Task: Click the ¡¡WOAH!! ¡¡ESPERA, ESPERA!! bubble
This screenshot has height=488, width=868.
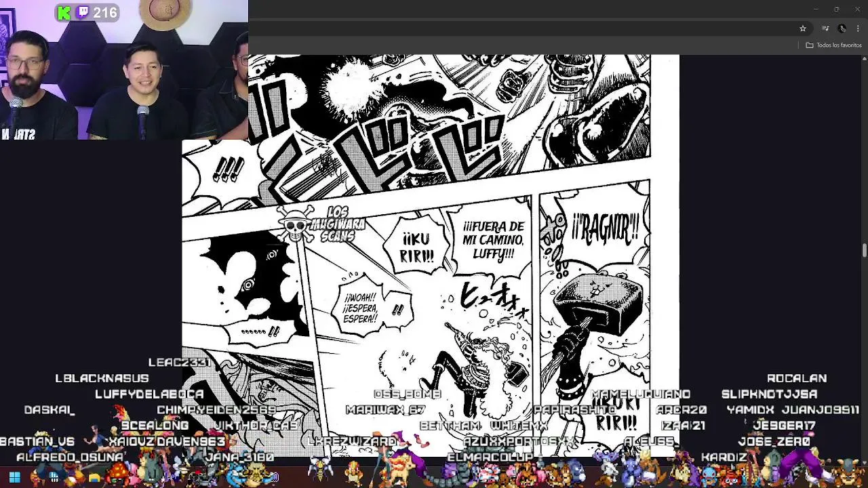Action: (361, 308)
